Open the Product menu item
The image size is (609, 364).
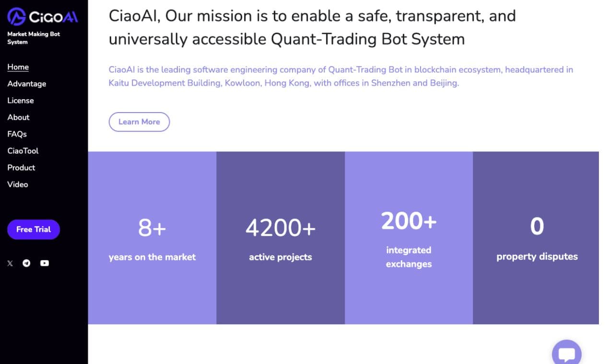coord(21,168)
